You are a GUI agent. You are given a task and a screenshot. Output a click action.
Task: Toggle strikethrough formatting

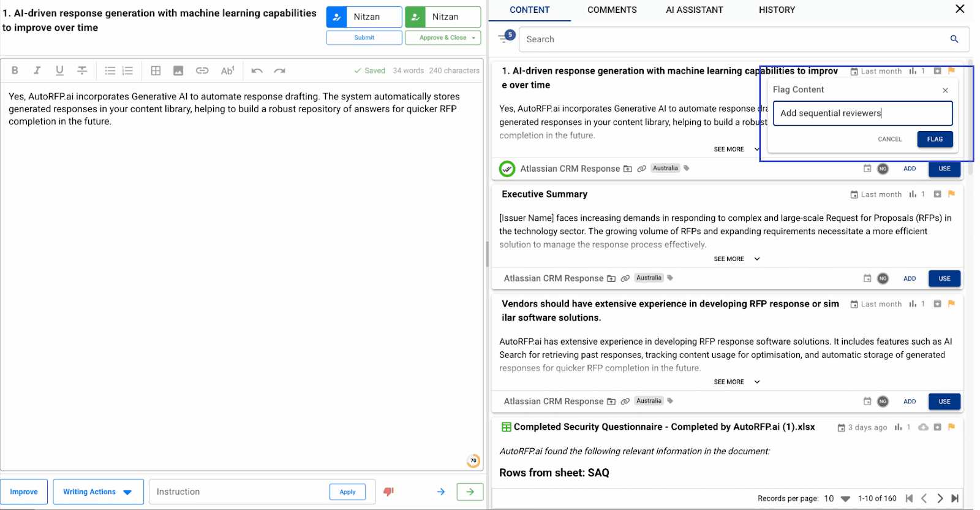[82, 70]
